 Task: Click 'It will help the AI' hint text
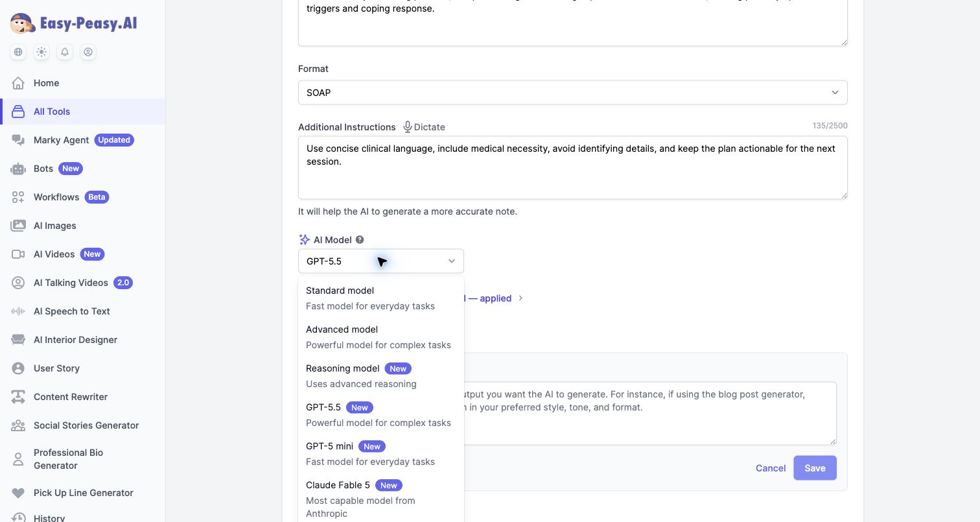(x=408, y=211)
